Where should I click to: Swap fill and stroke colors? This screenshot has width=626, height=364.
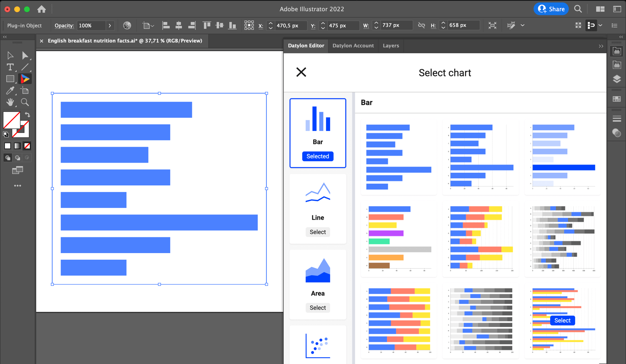point(27,115)
